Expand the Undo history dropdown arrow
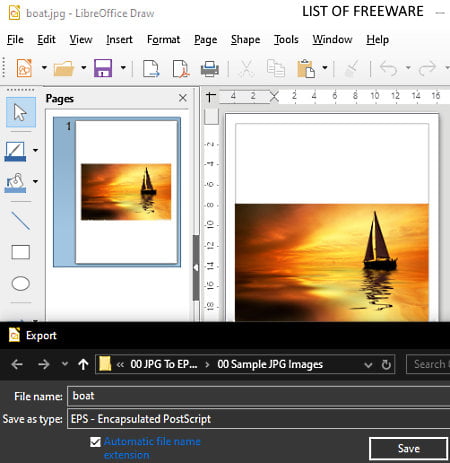The height and width of the screenshot is (463, 450). (x=408, y=68)
